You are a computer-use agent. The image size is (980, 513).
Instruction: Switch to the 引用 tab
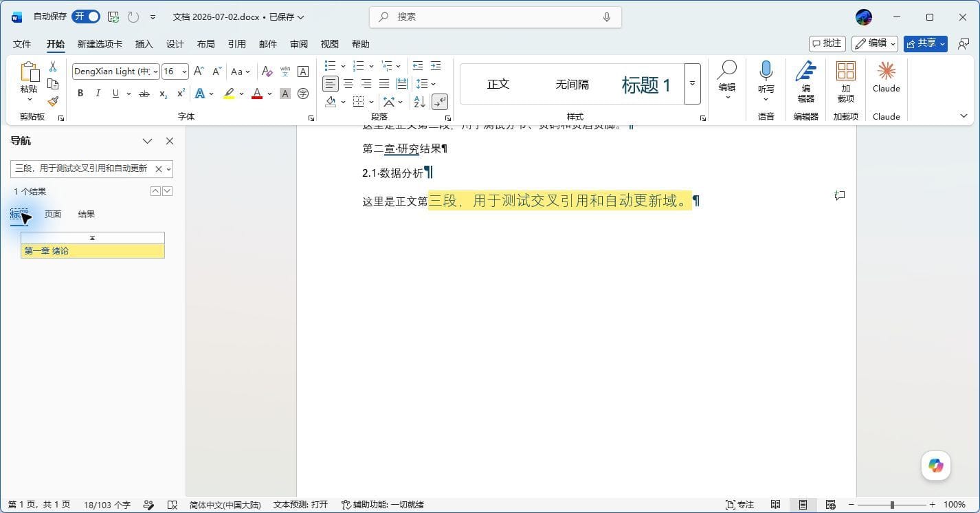point(237,44)
